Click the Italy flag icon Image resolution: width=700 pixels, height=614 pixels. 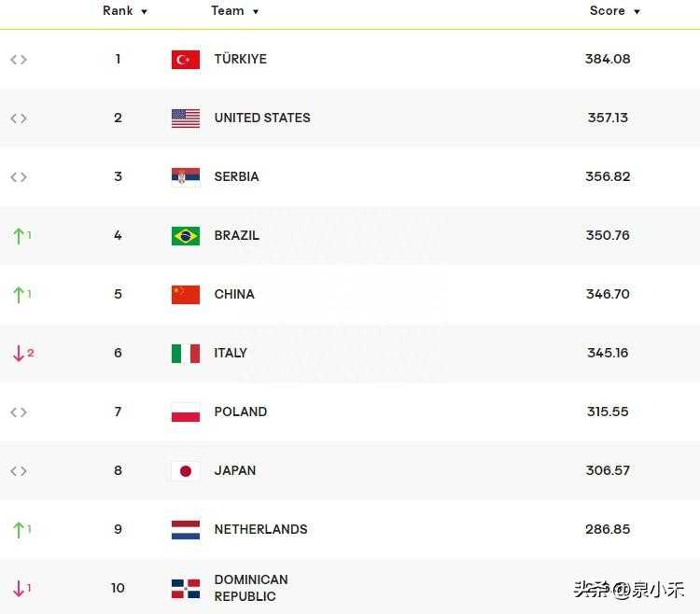(186, 354)
